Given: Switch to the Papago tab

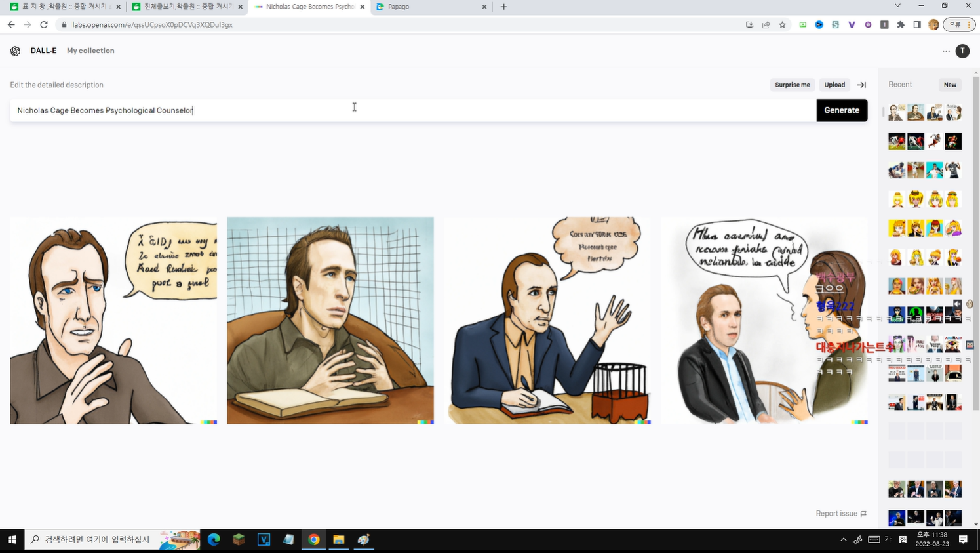Looking at the screenshot, I should click(433, 7).
